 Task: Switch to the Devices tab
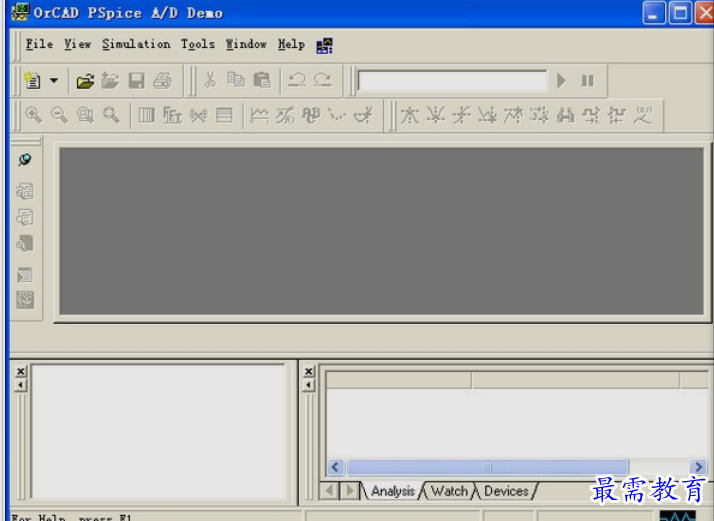[506, 491]
